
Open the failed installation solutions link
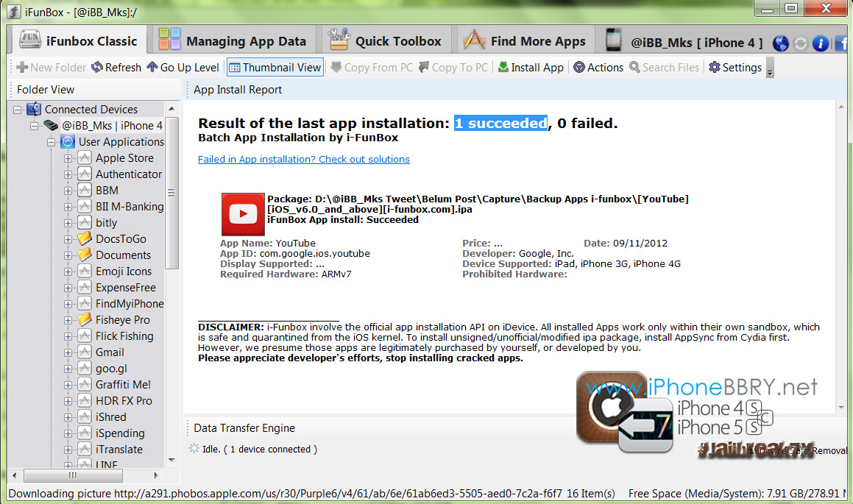point(303,160)
